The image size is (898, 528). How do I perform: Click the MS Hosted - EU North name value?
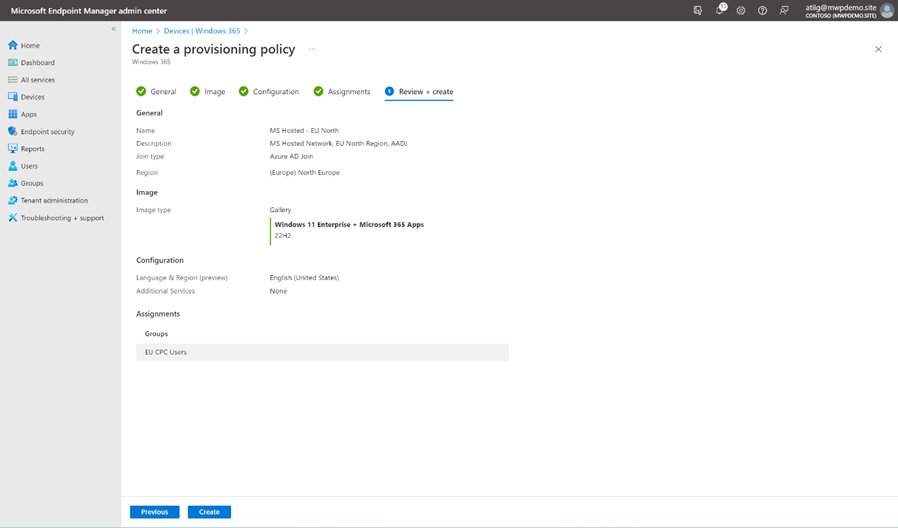304,131
